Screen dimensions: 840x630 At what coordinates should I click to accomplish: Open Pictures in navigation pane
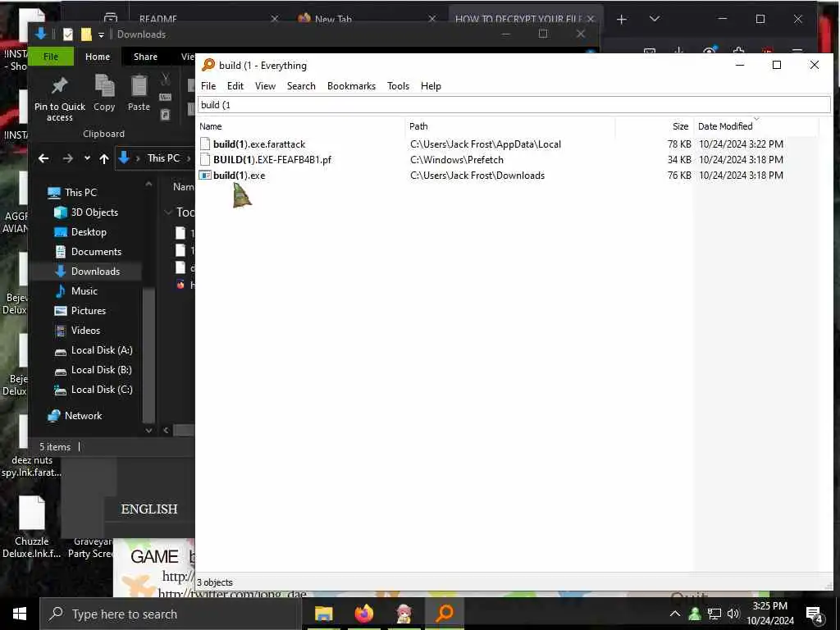point(89,311)
